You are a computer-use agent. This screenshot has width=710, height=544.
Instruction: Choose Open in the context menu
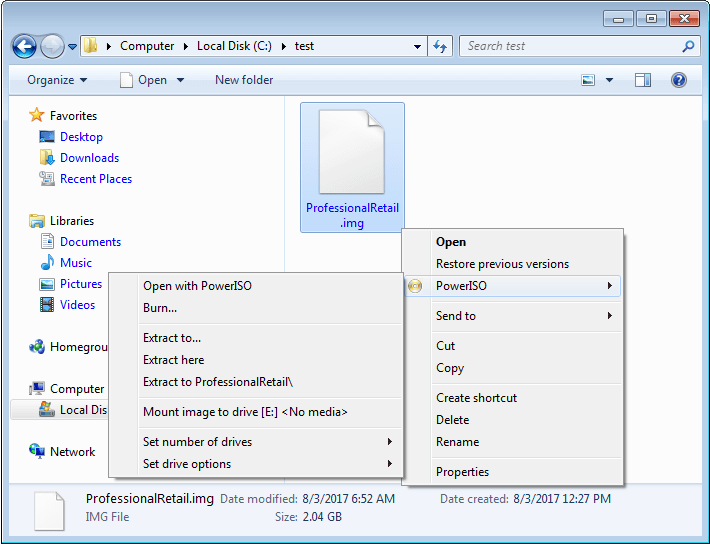[x=513, y=242]
